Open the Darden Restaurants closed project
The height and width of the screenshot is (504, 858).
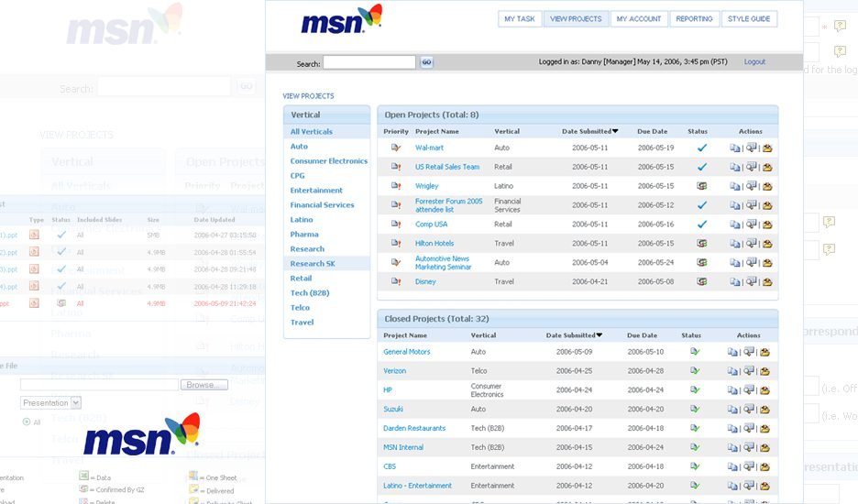[x=414, y=429]
